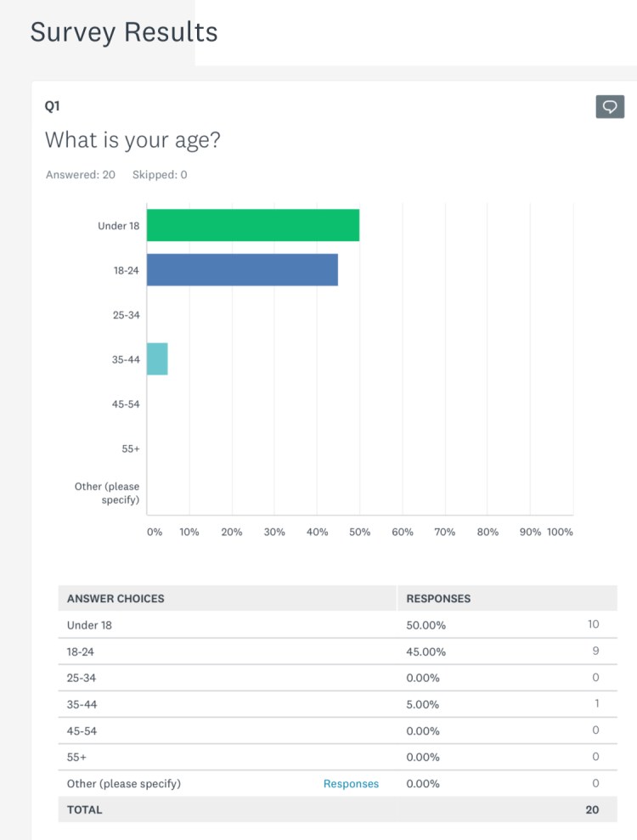The width and height of the screenshot is (637, 840).
Task: Click the TOTAL row label
Action: (84, 809)
